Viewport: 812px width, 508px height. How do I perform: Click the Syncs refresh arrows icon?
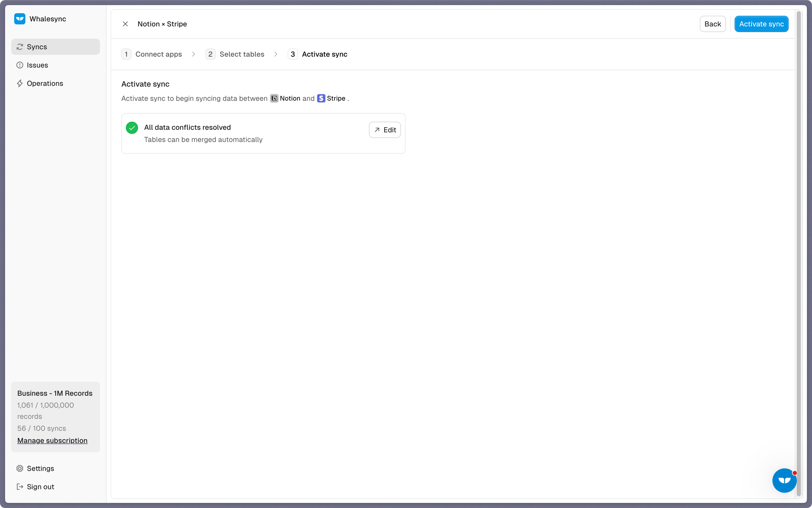(20, 47)
